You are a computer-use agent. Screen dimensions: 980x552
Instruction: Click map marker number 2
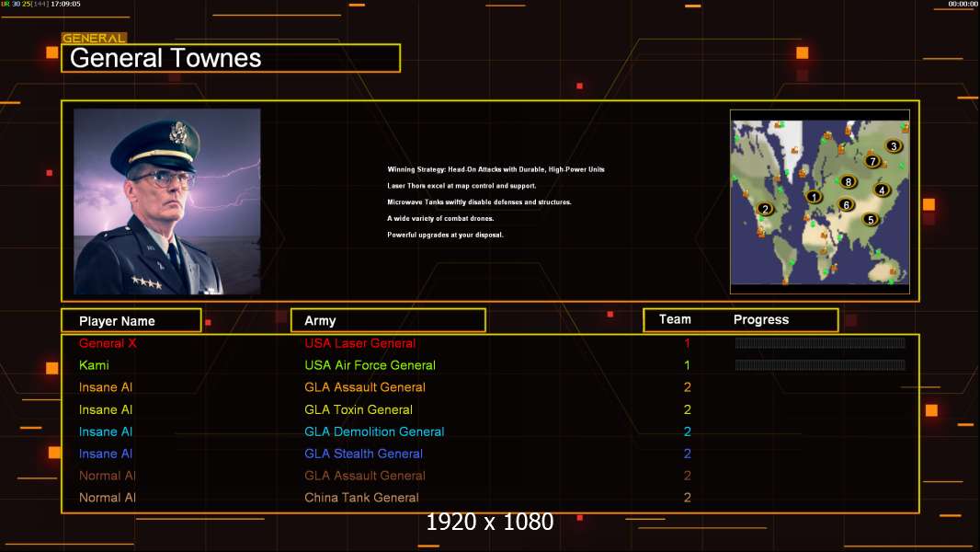pos(765,209)
